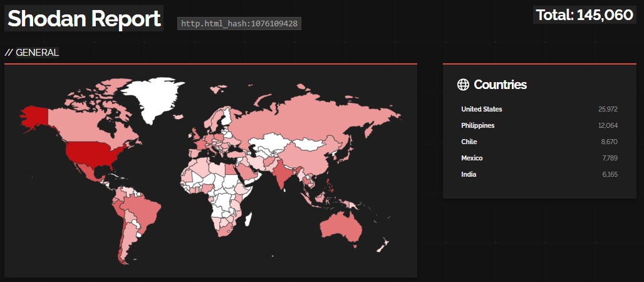Viewport: 644px width, 282px height.
Task: Select the http.html_hash query tag
Action: click(x=239, y=24)
